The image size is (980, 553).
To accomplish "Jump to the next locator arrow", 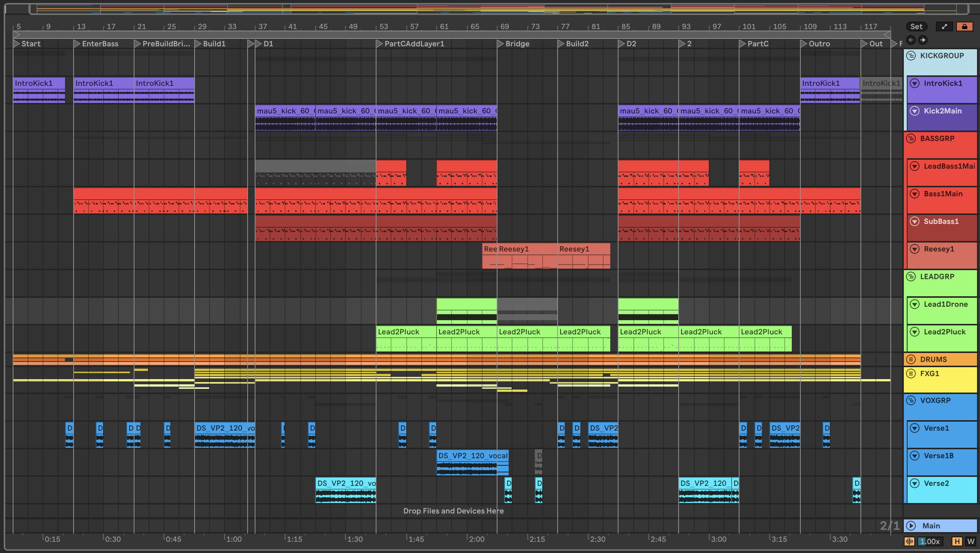I will pos(923,40).
